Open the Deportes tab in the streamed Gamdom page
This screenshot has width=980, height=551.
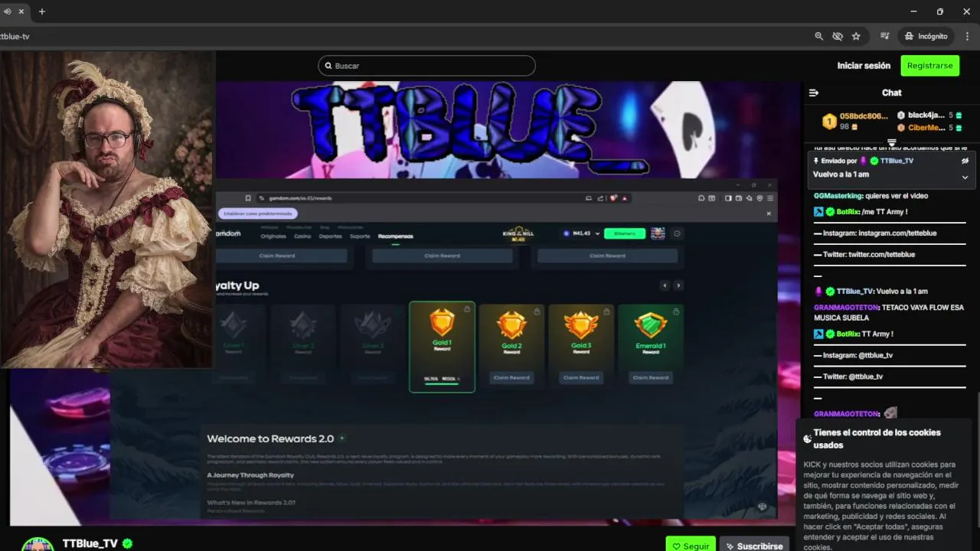click(x=331, y=236)
